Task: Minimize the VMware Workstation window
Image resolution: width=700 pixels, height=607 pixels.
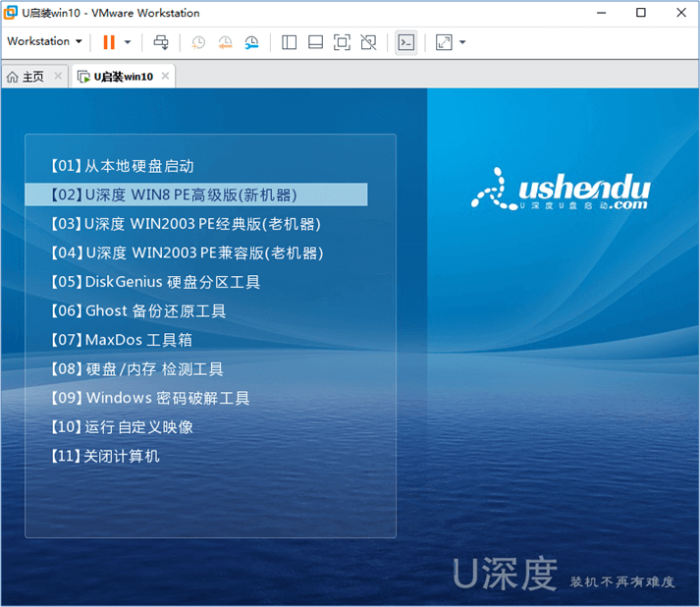Action: coord(602,13)
